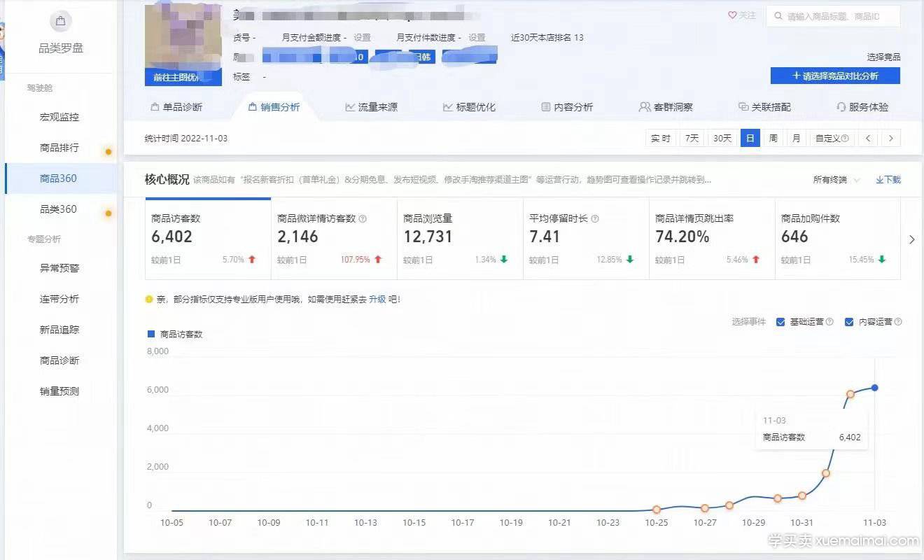This screenshot has width=924, height=560.
Task: Select the 日 time range
Action: pos(750,139)
